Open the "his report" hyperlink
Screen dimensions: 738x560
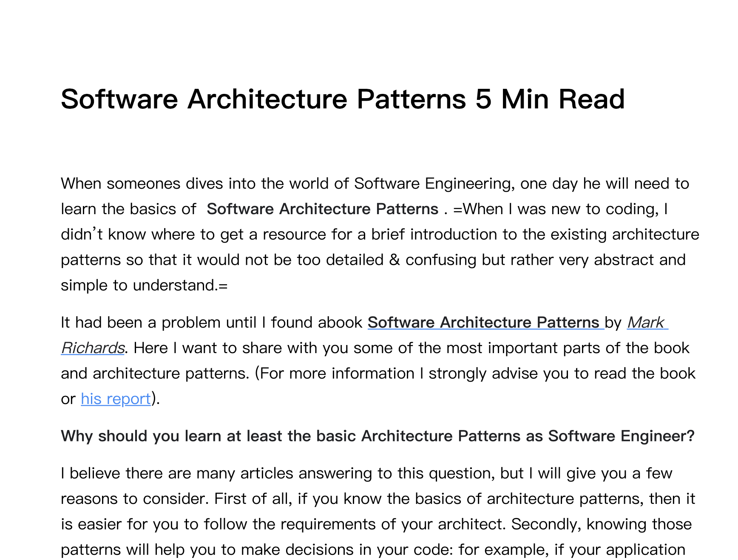pyautogui.click(x=116, y=399)
